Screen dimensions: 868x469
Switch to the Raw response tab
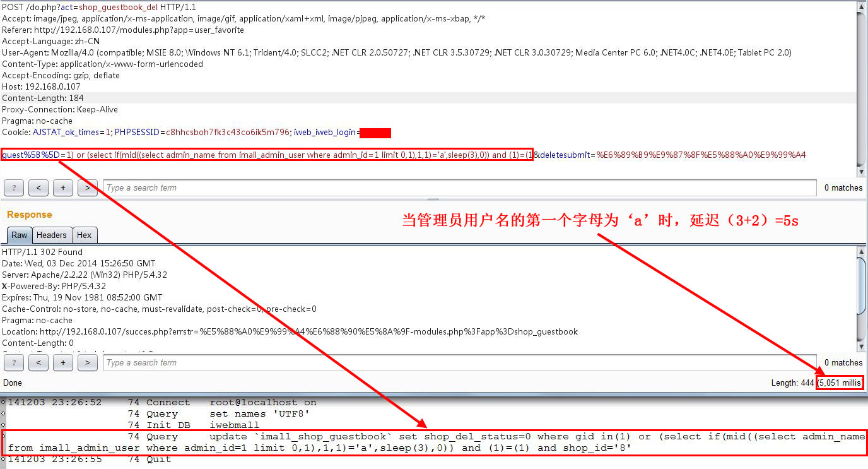click(x=20, y=235)
